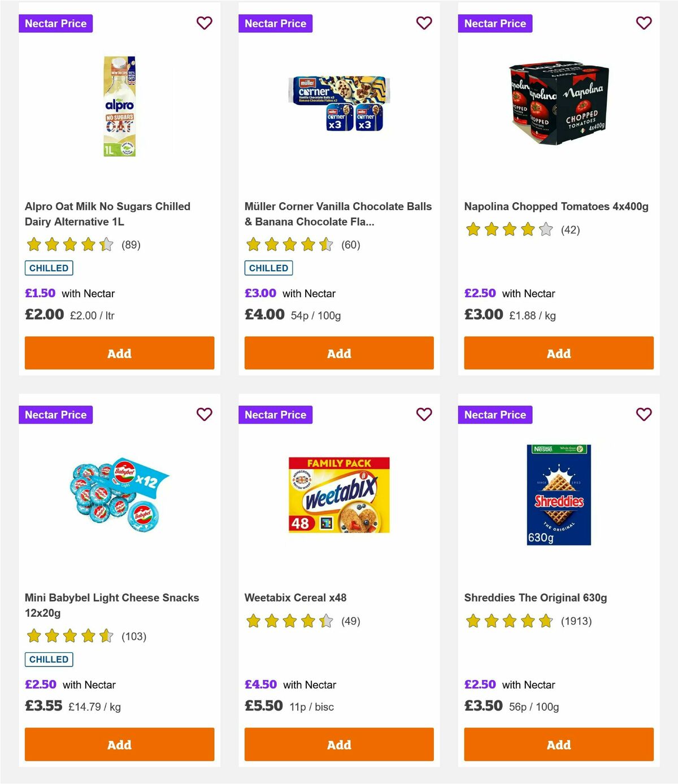Open the Müller Corner product title link
678x784 pixels.
tap(338, 214)
